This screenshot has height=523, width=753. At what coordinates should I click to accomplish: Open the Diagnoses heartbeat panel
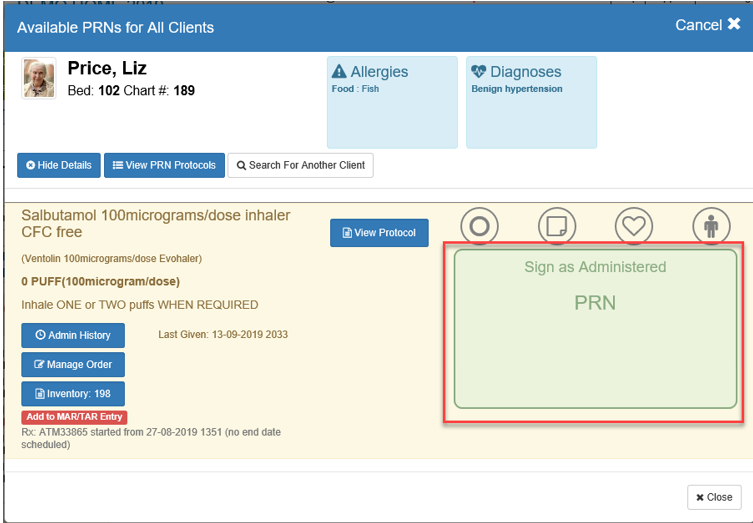pos(531,101)
